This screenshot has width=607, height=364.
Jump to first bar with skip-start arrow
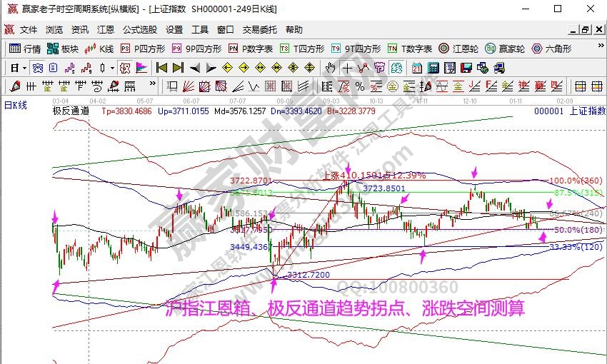point(161,68)
